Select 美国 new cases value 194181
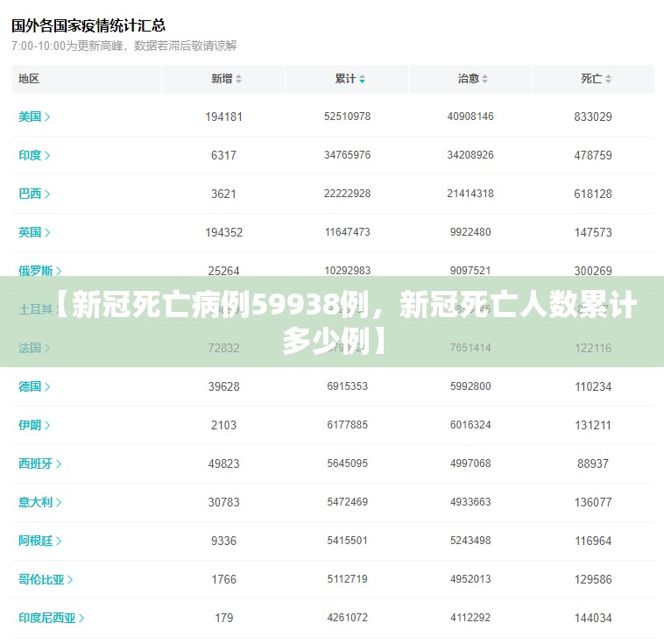The height and width of the screenshot is (644, 664). 223,117
